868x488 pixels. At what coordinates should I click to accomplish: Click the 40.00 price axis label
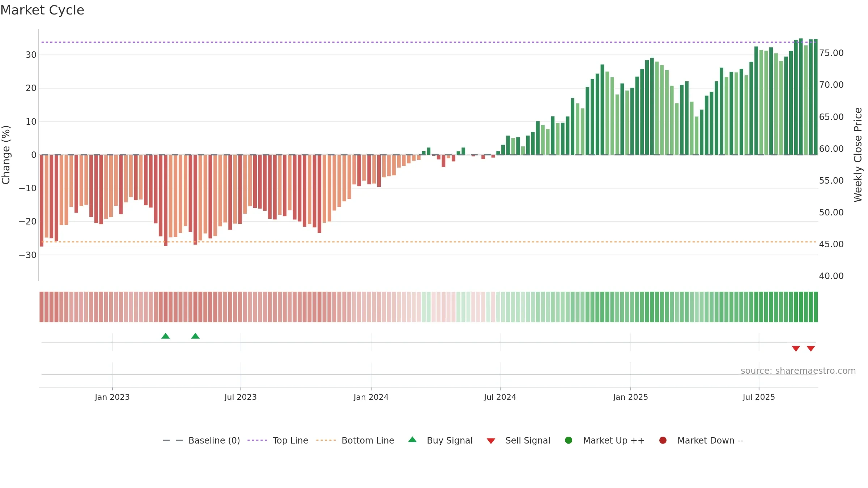tap(831, 276)
